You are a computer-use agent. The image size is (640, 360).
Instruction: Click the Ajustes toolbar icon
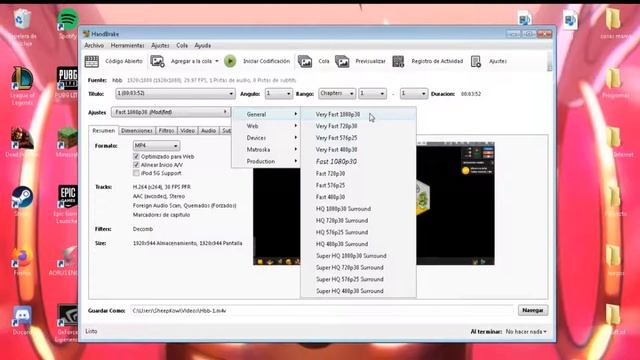pos(476,61)
